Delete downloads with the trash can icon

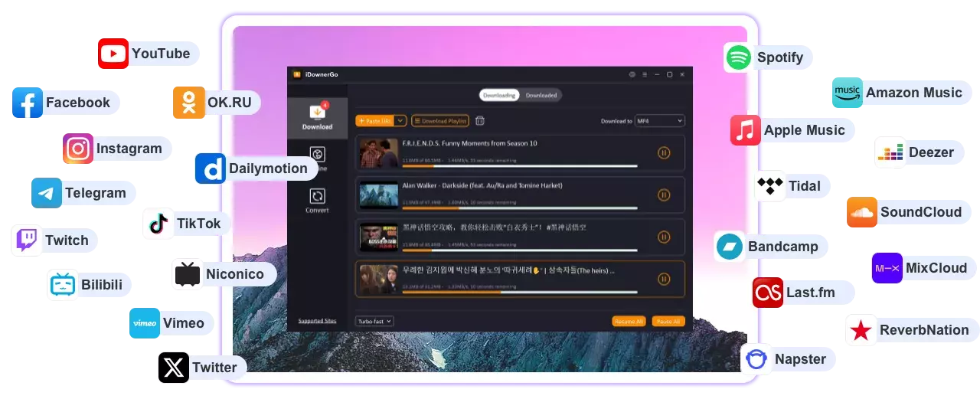coord(480,121)
